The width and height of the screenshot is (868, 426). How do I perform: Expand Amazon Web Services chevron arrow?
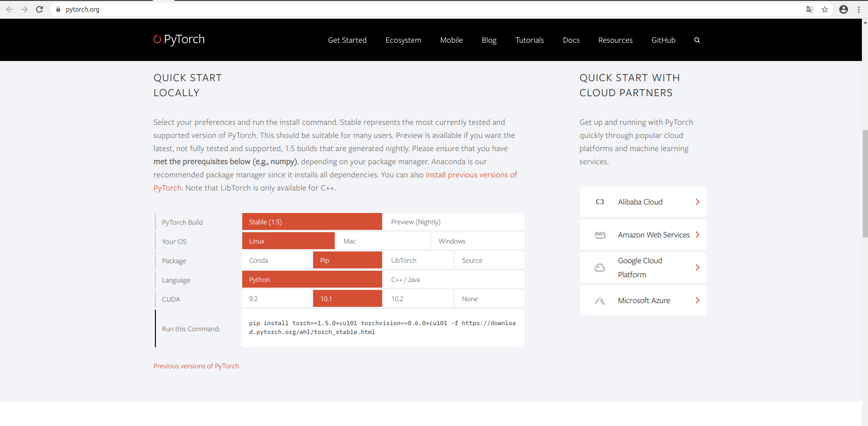[x=697, y=235]
